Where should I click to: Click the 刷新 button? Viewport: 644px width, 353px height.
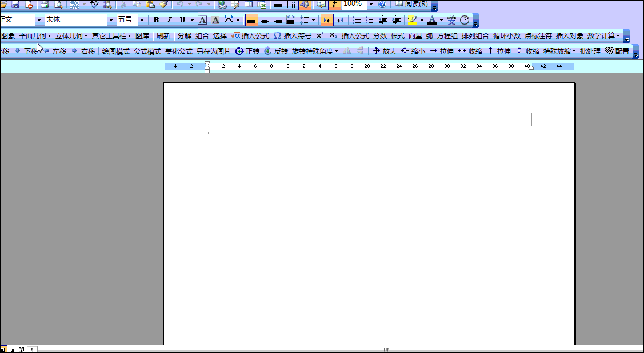pos(163,36)
